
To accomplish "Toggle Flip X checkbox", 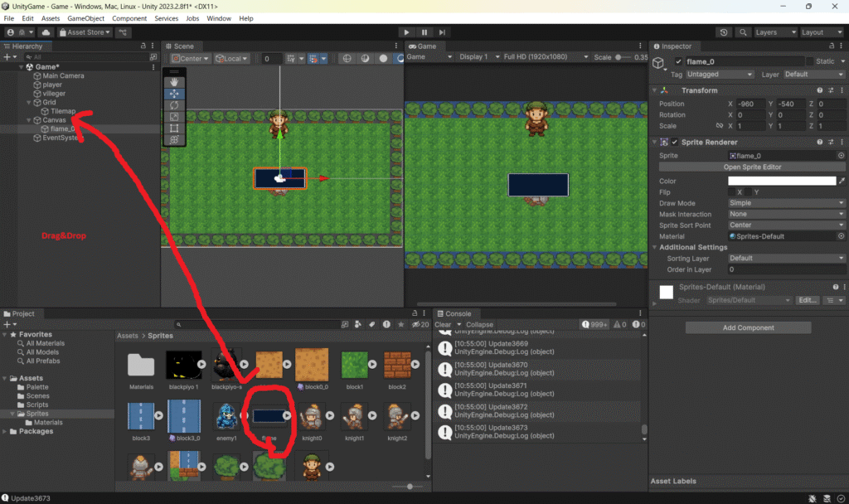I will pos(731,192).
